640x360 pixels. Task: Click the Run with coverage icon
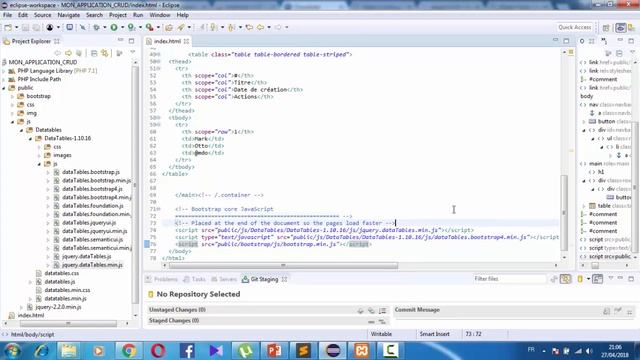pos(131,27)
